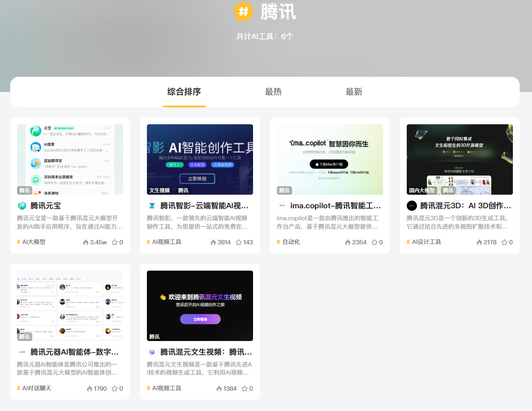Click the 共计AI工具：6个 text
This screenshot has width=532, height=411.
[265, 36]
